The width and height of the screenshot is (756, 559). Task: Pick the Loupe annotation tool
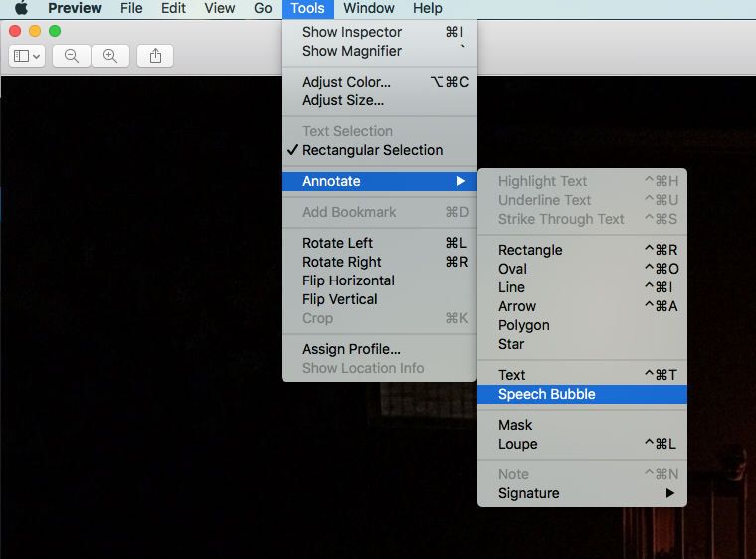point(517,444)
